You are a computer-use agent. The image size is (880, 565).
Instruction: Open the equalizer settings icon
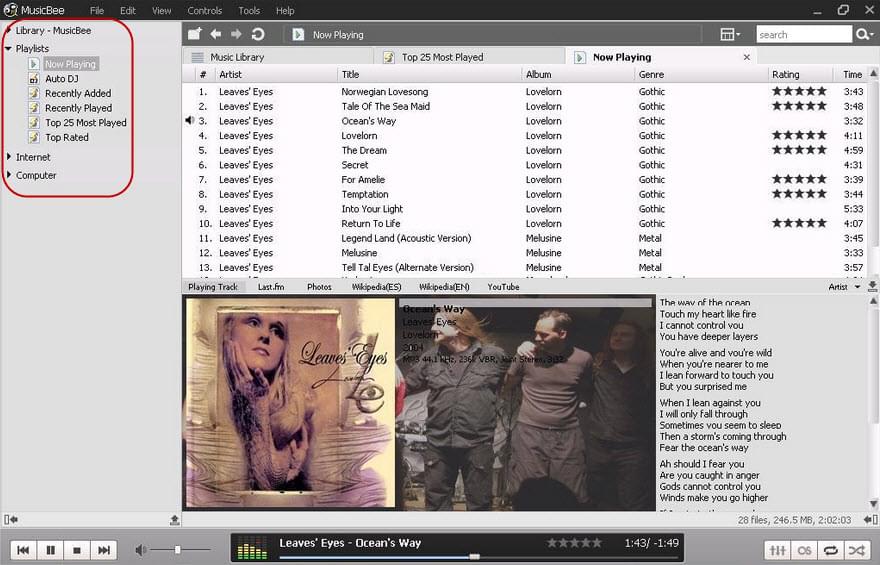[x=777, y=550]
